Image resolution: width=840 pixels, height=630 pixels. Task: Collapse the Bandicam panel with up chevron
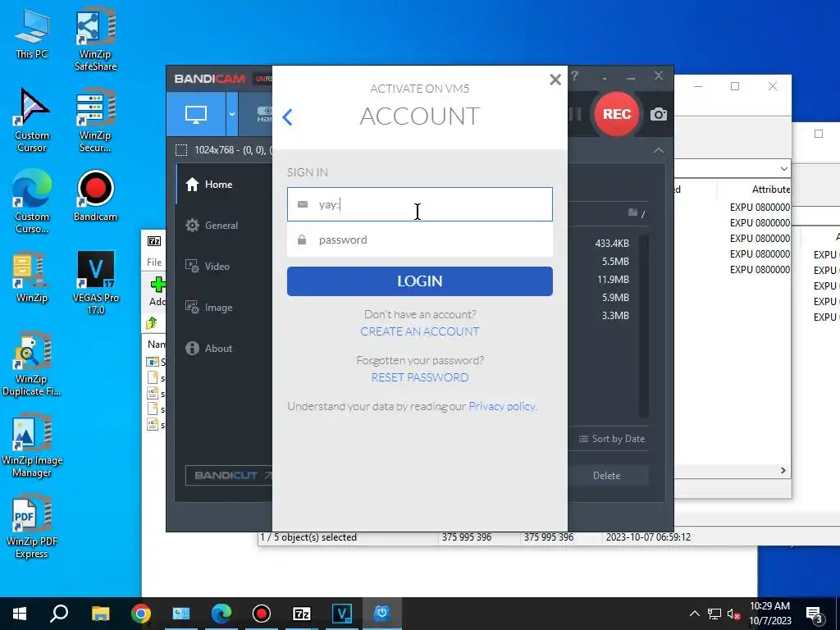tap(659, 151)
